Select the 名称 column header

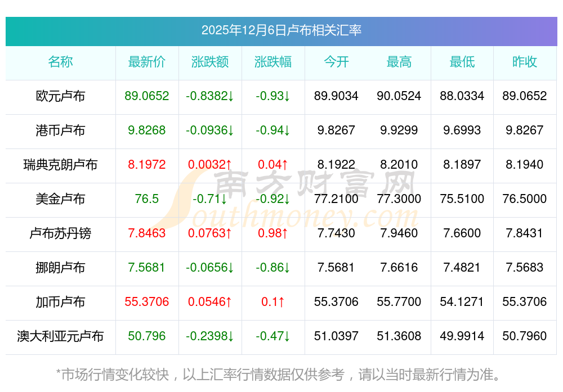click(x=60, y=62)
